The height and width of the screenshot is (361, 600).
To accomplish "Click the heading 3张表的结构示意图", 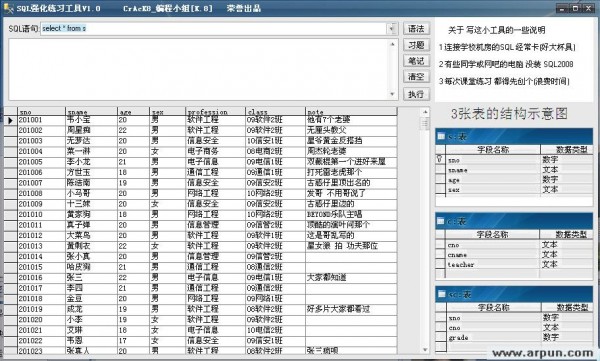I will coord(509,114).
